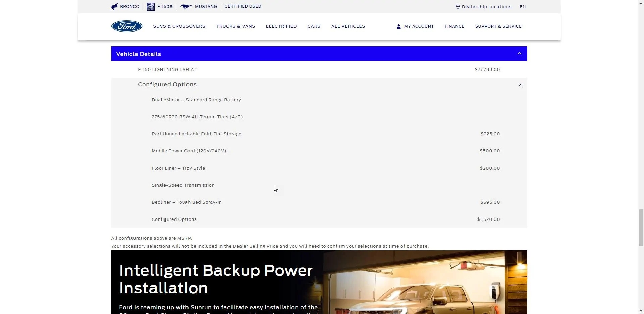Viewport: 644px width, 314px height.
Task: Click the My Account person icon
Action: coord(398,27)
